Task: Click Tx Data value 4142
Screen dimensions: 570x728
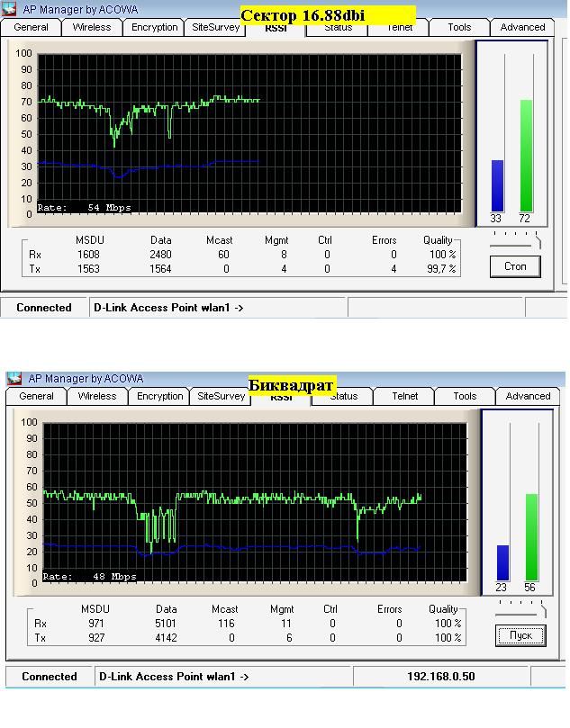Action: [166, 638]
